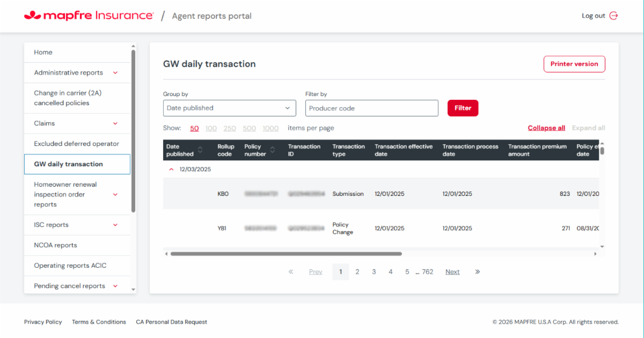The image size is (644, 338).
Task: Show 50 items per page
Action: (x=194, y=128)
